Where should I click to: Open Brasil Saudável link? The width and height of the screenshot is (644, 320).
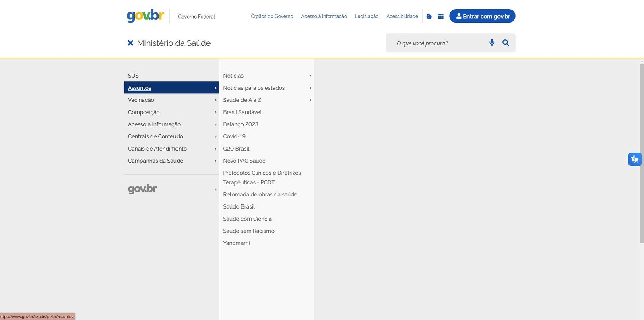coord(242,112)
